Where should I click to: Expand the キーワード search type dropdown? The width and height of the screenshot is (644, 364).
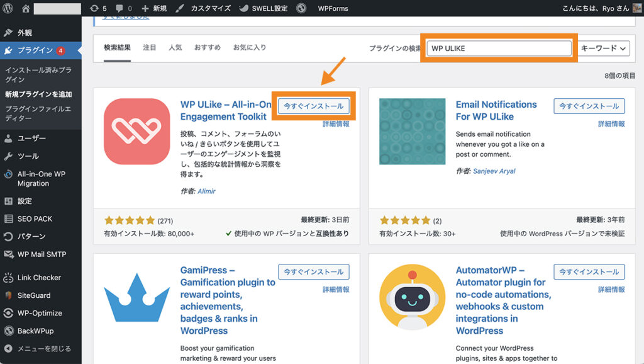(604, 48)
